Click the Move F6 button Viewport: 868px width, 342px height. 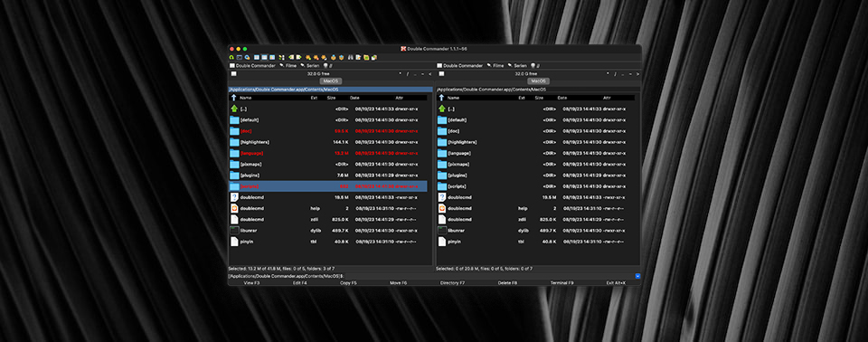coord(398,282)
